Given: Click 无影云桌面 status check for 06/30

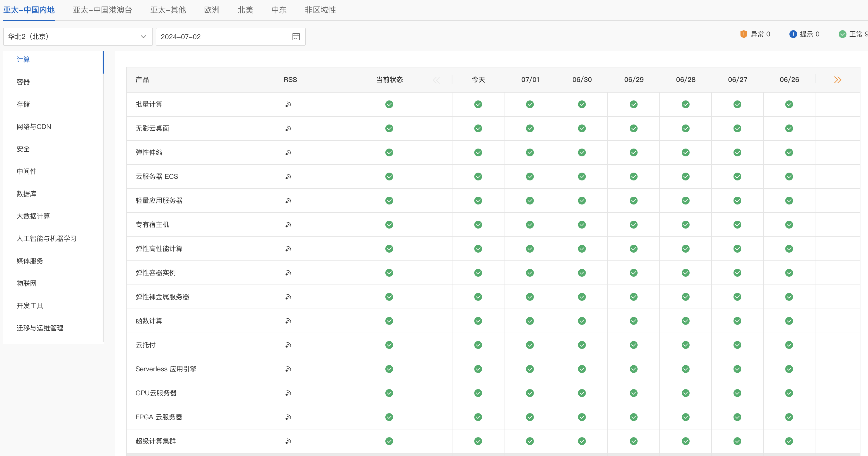Looking at the screenshot, I should click(582, 128).
